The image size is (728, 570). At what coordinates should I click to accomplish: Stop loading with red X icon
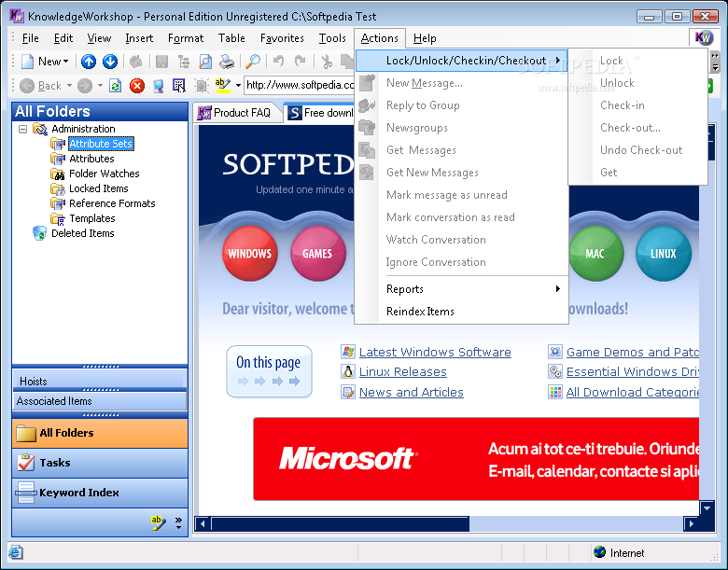(x=137, y=86)
